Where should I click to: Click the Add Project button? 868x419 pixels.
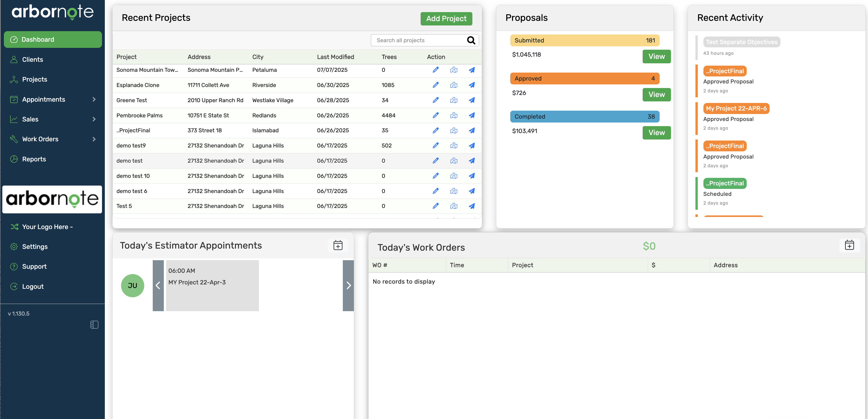point(446,19)
